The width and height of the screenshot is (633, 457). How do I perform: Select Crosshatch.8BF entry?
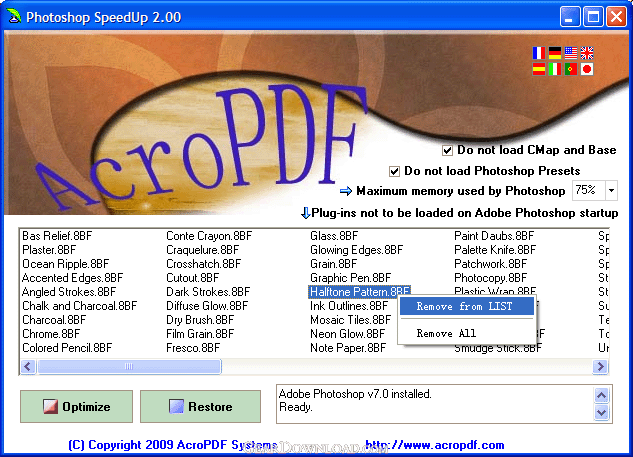click(x=203, y=264)
